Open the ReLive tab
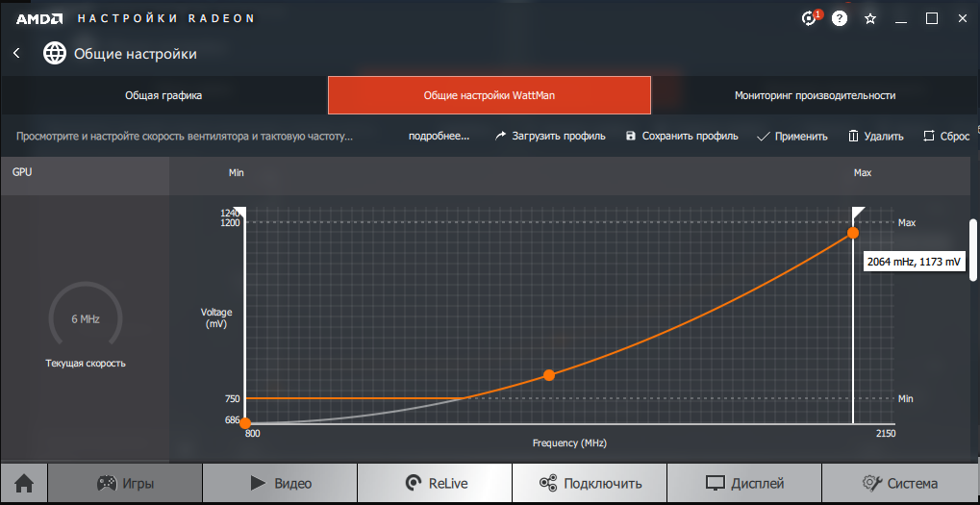Viewport: 980px width, 505px height. (x=435, y=483)
